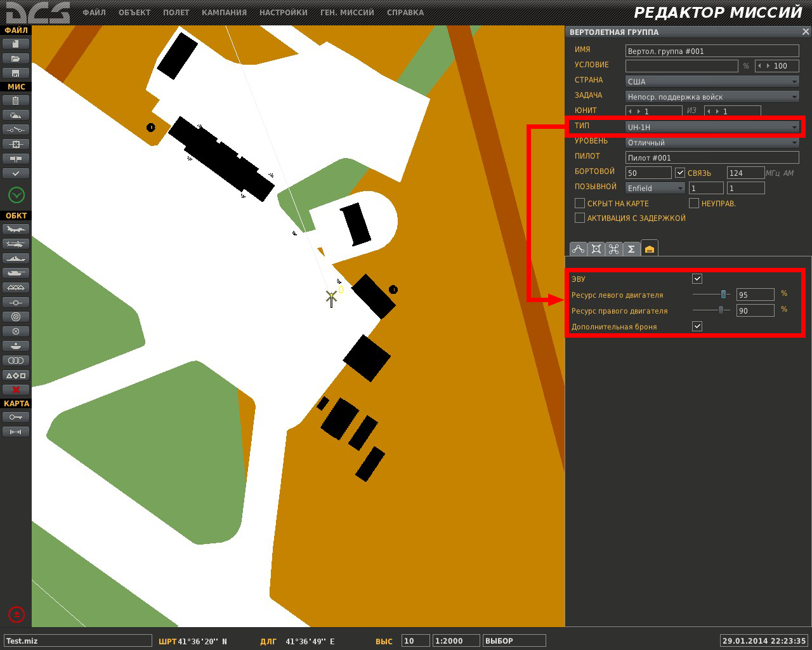
Task: Click the check-mark mission options icon
Action: 16,173
